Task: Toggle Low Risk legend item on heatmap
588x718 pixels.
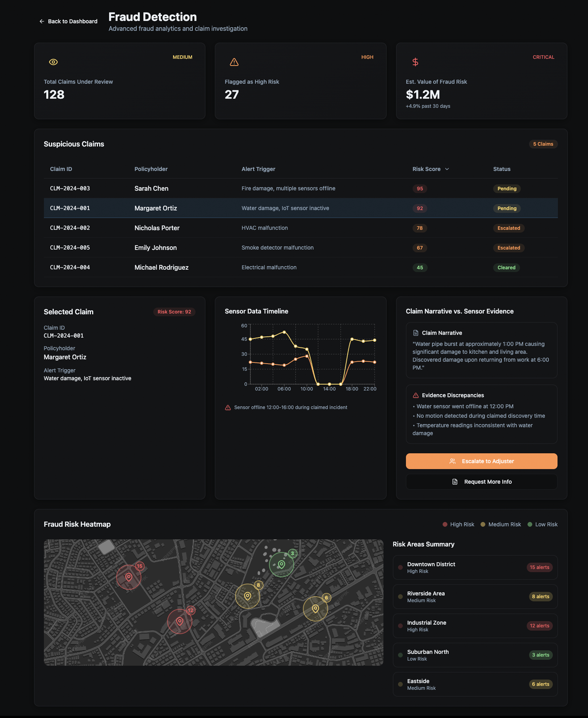Action: click(543, 524)
